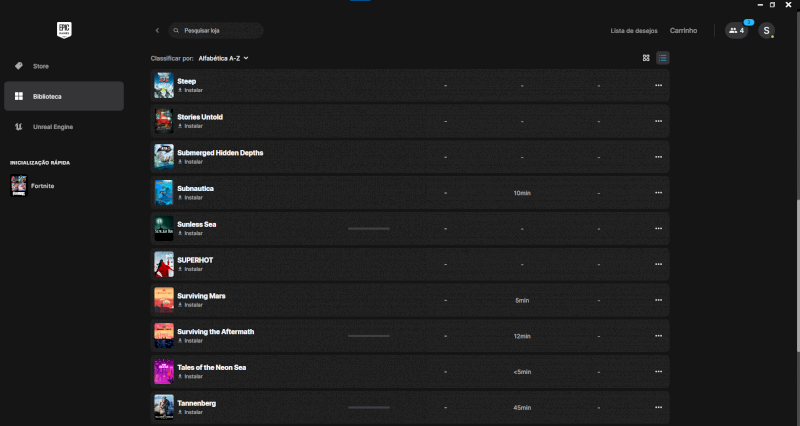Open the user profile avatar
This screenshot has height=426, width=800.
coord(766,31)
